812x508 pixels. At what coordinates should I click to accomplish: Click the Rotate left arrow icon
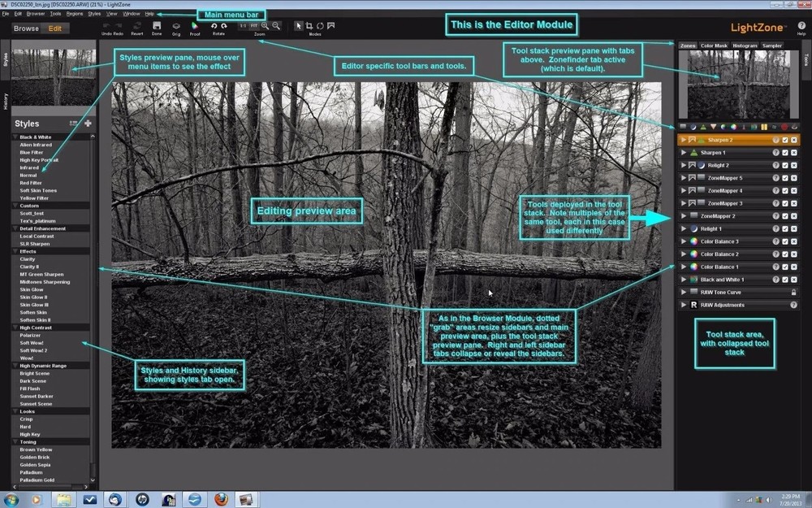tap(214, 25)
